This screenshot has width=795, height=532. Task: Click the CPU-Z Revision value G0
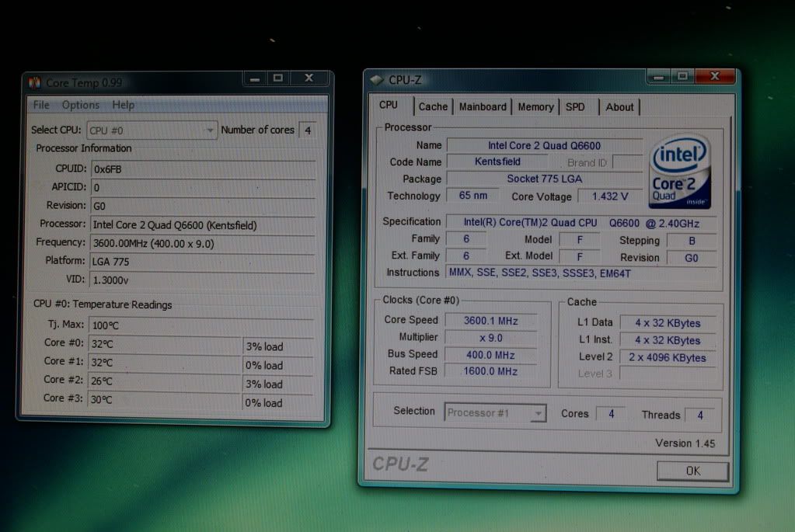point(692,258)
